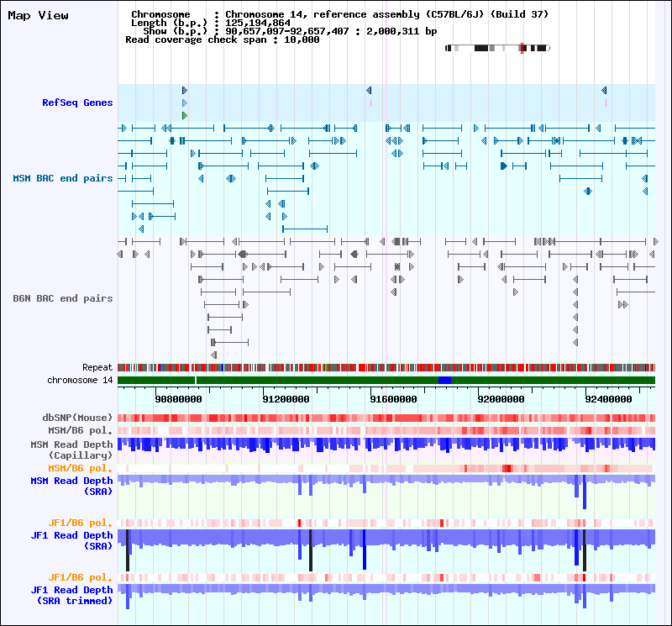Click the light blue RefSeq gene arrow

coord(185,103)
